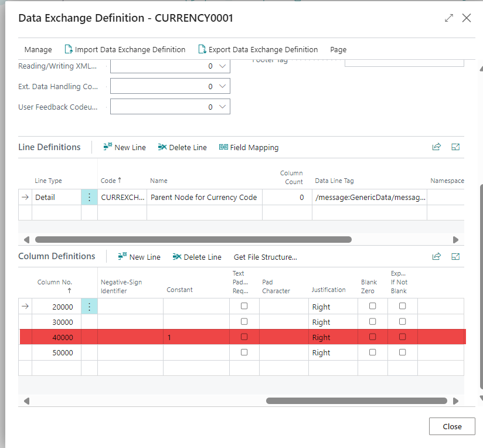Click Data Line Tag cell of Detail row
Screen dimensions: 483x448
tap(370, 197)
